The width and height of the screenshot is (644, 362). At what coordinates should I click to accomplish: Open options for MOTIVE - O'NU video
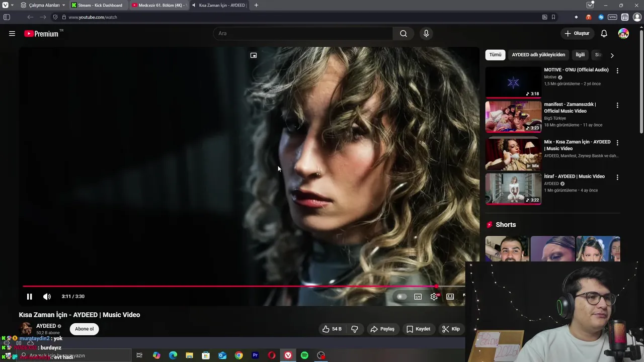point(617,71)
